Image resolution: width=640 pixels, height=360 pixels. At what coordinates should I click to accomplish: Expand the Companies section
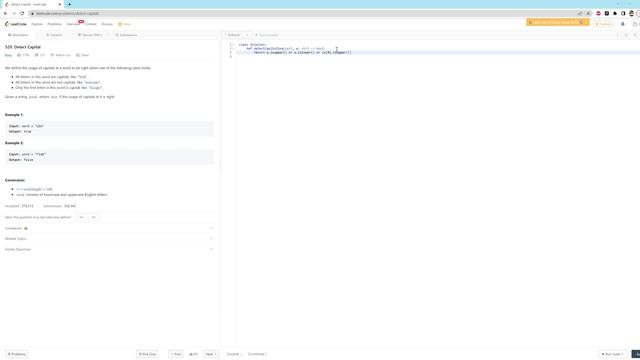click(x=109, y=228)
